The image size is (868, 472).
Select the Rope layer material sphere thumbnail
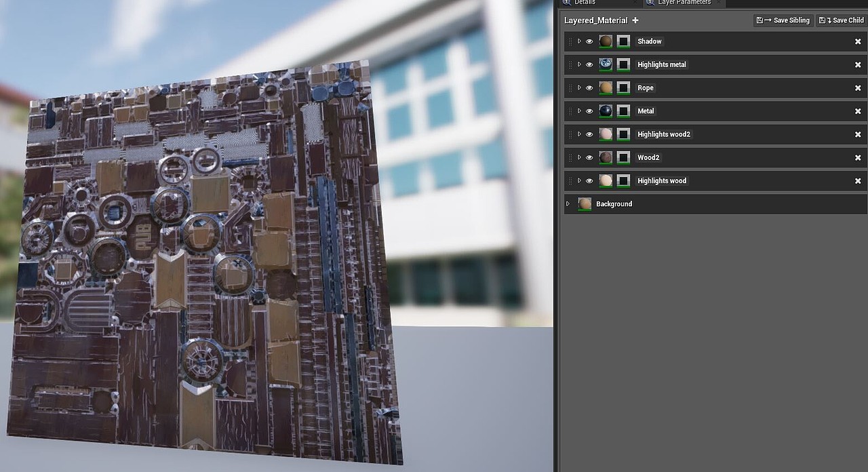click(x=606, y=87)
